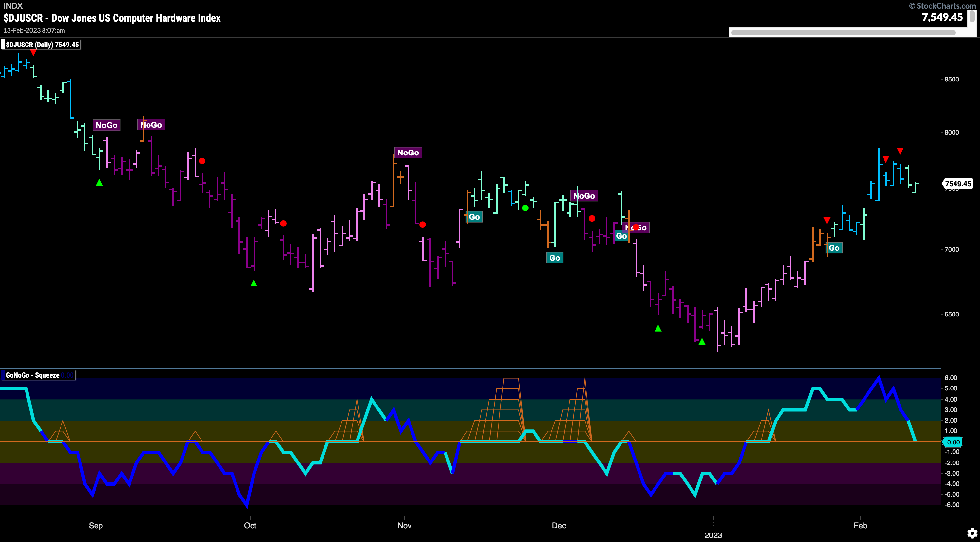Click the NoGo label in early December
The width and height of the screenshot is (980, 542).
[x=584, y=196]
